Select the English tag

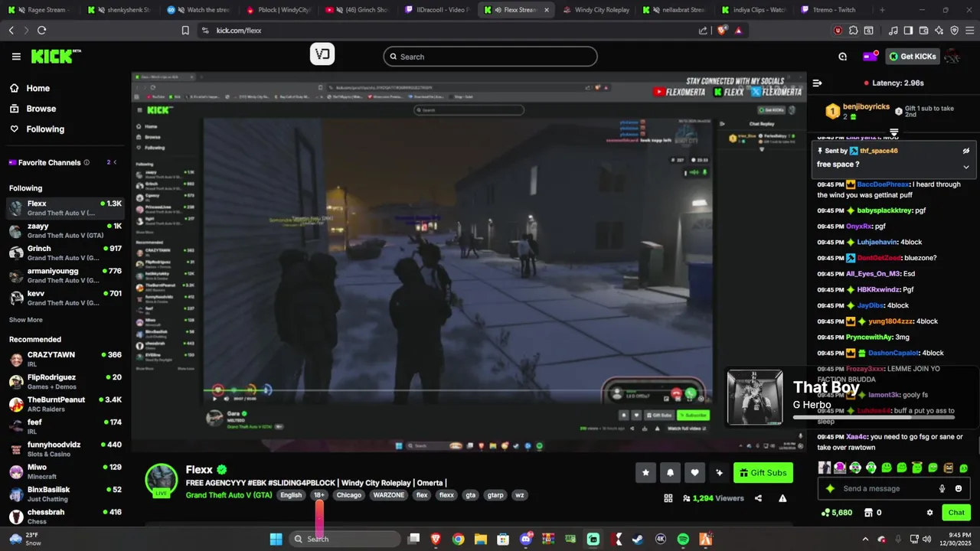[x=291, y=495]
